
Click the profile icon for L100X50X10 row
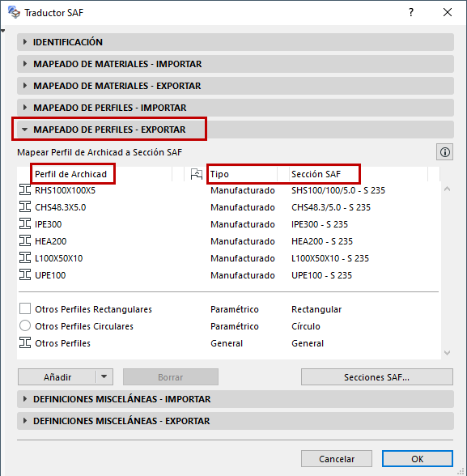point(25,258)
